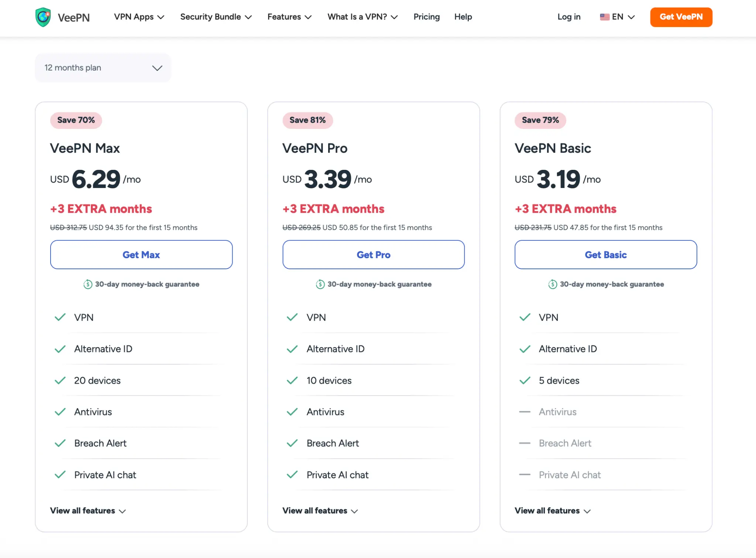Viewport: 756px width, 558px height.
Task: Click the Save 81% badge
Action: 307,120
